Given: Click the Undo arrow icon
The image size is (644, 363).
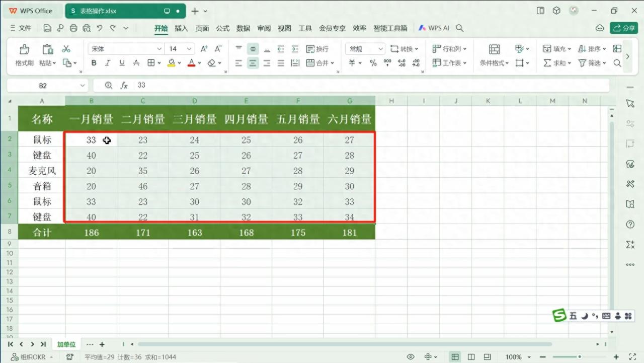Looking at the screenshot, I should pyautogui.click(x=100, y=28).
